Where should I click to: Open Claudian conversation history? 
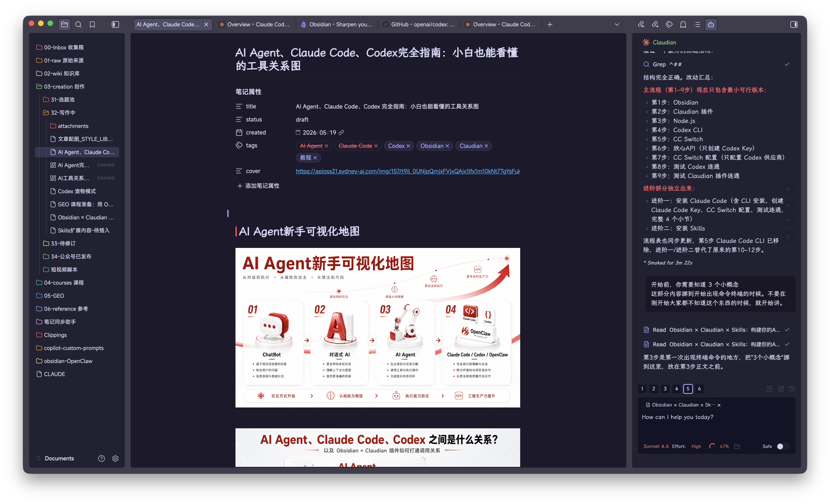(x=792, y=389)
